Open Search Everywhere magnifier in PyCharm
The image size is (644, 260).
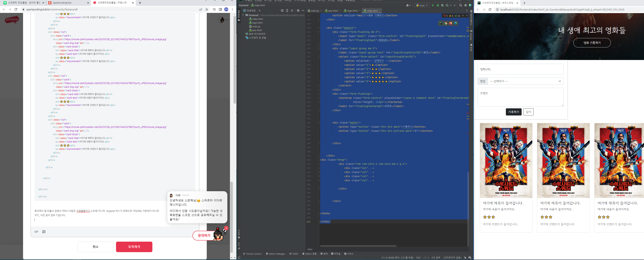[x=461, y=5]
